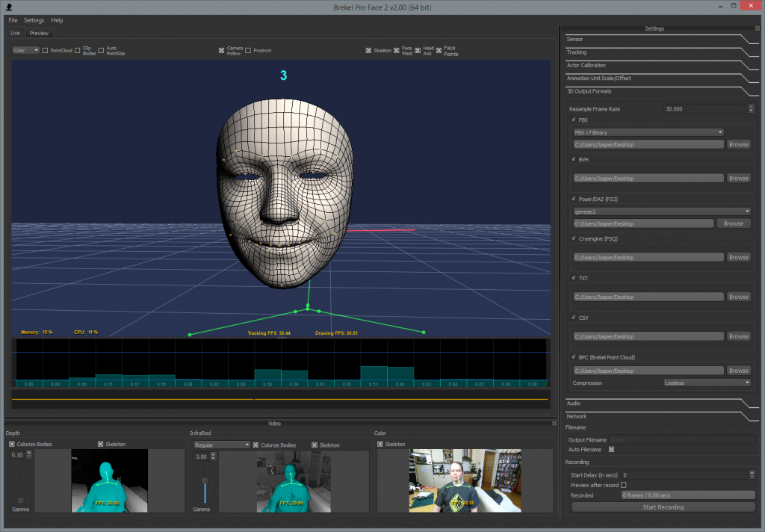
Task: Adjust the InfraRed Gamma slider
Action: click(205, 480)
